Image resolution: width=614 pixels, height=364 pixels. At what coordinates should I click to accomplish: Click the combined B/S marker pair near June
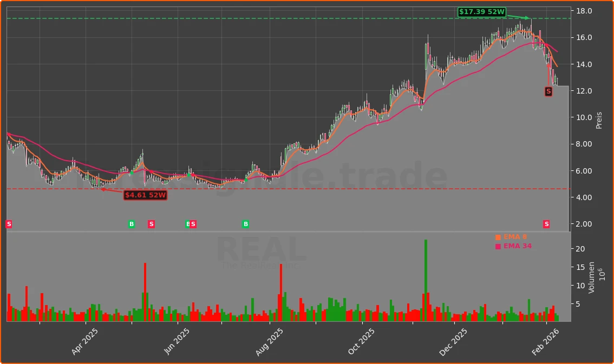tap(190, 223)
